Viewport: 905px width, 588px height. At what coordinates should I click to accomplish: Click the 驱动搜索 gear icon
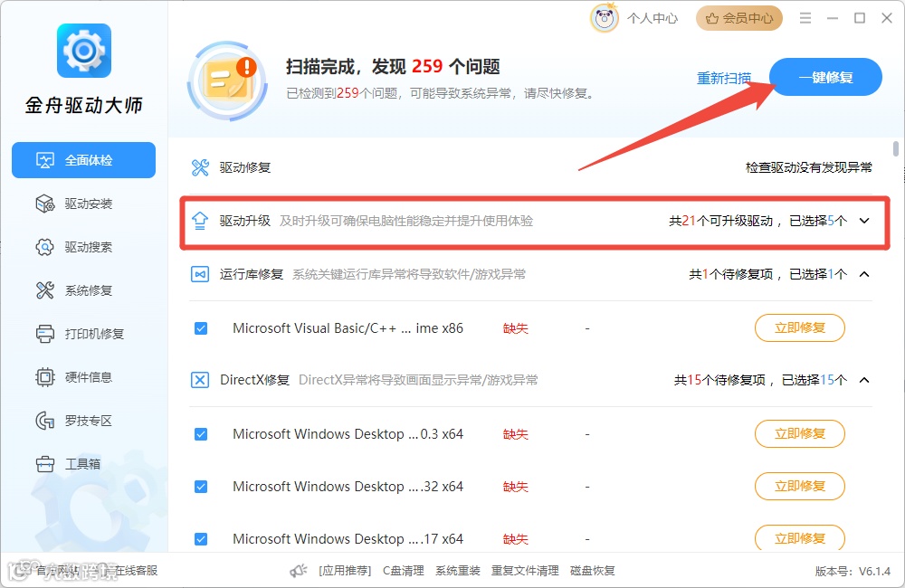click(x=45, y=247)
